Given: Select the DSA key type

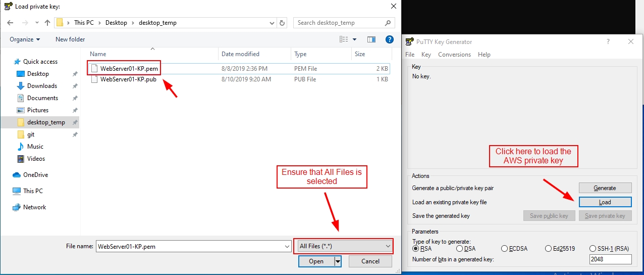Looking at the screenshot, I should (x=466, y=249).
